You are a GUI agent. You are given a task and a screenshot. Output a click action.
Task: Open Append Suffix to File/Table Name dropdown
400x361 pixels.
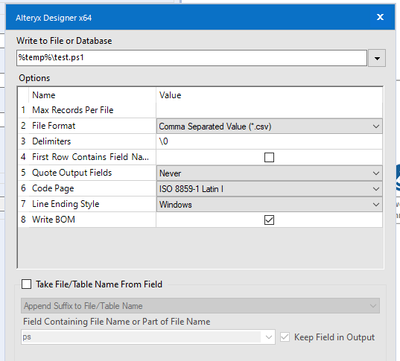200,306
